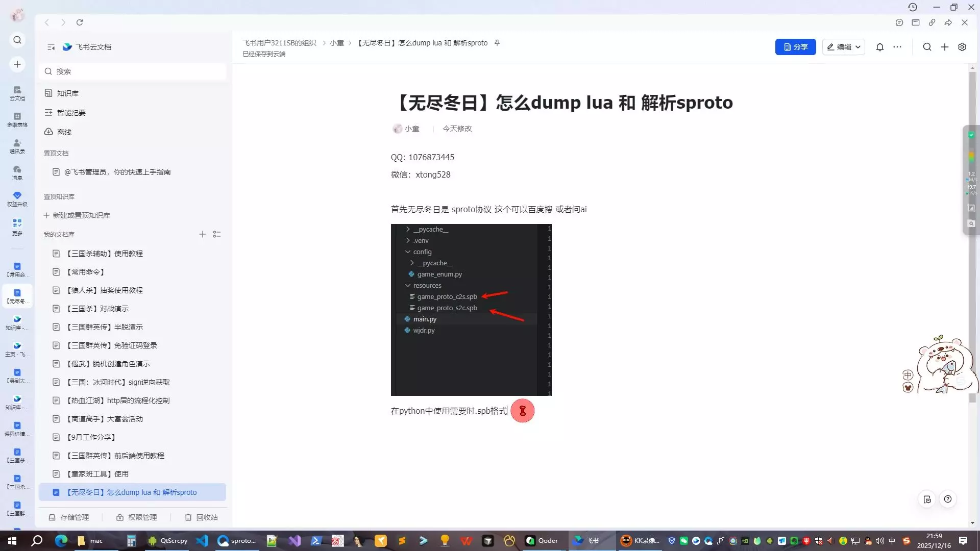
Task: Click the blue 分享 button
Action: (x=795, y=47)
